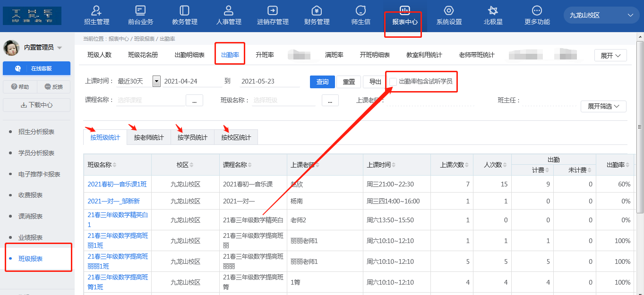Open 学员分析报表 in sidebar
Screen dimensions: 644x295
[36, 153]
